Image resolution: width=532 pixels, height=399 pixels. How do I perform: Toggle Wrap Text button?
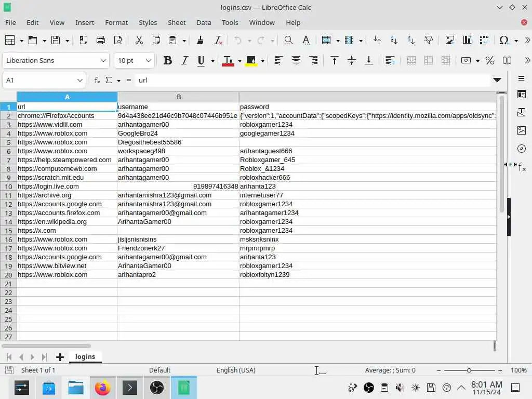[390, 60]
